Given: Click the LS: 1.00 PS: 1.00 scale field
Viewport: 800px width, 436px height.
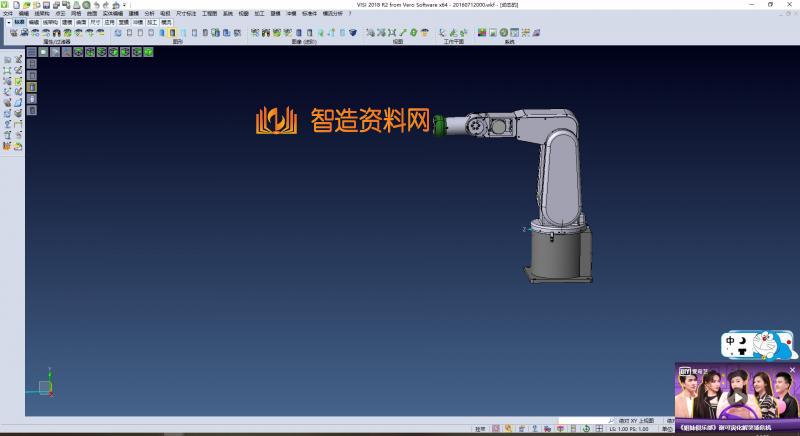Looking at the screenshot, I should (630, 428).
